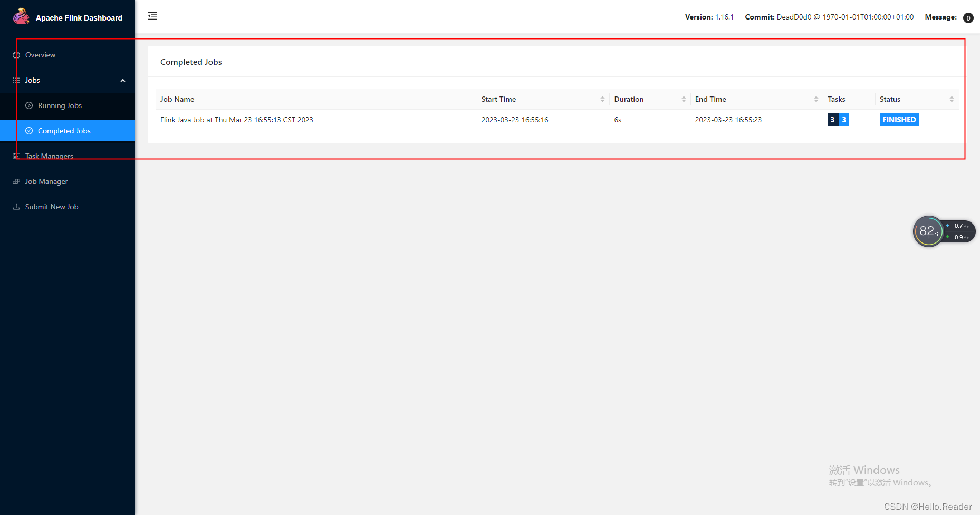Screen dimensions: 980x515
Task: Sort the table by Status arrows
Action: click(952, 99)
